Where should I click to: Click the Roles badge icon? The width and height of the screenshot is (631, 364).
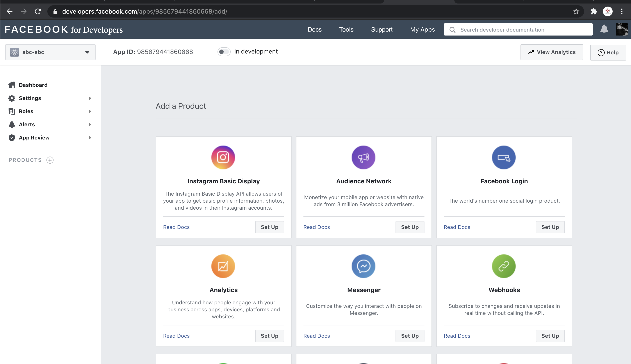(x=12, y=111)
